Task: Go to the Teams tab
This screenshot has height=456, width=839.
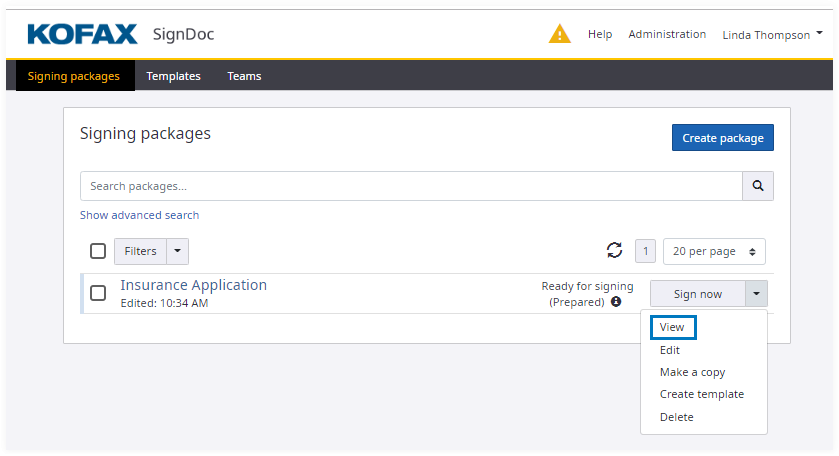Action: point(244,76)
